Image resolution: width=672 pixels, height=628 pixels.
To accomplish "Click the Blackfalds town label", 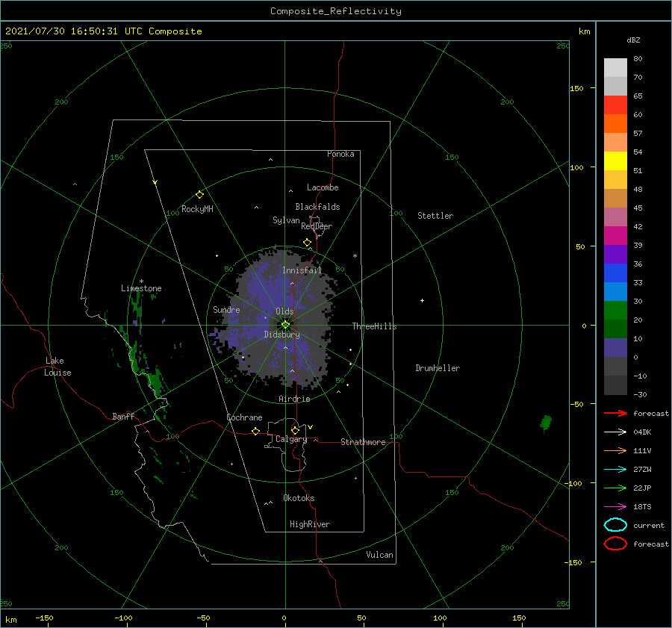I will click(317, 207).
